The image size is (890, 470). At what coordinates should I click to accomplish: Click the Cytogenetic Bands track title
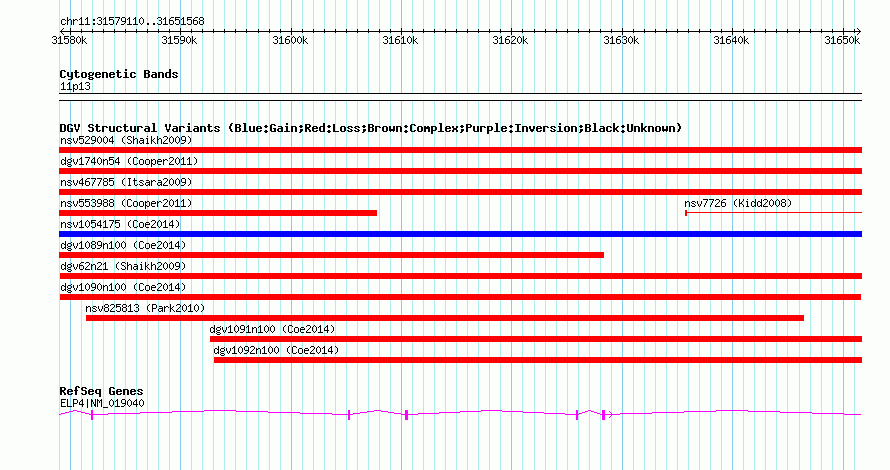click(x=119, y=74)
